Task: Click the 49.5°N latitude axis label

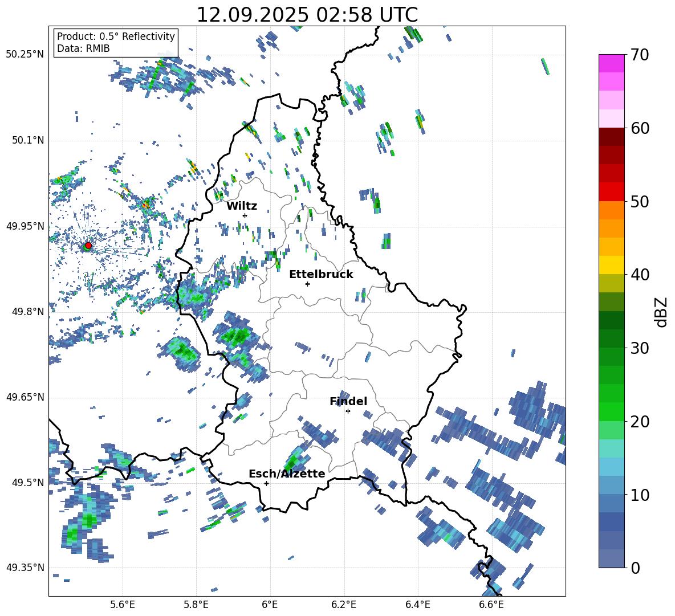Action: pyautogui.click(x=28, y=482)
